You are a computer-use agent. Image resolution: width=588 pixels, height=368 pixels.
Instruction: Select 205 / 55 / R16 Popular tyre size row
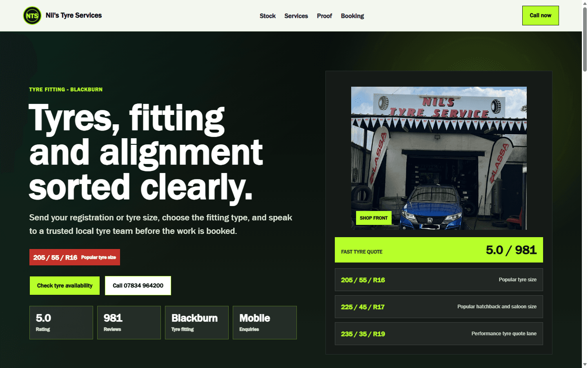click(x=439, y=280)
